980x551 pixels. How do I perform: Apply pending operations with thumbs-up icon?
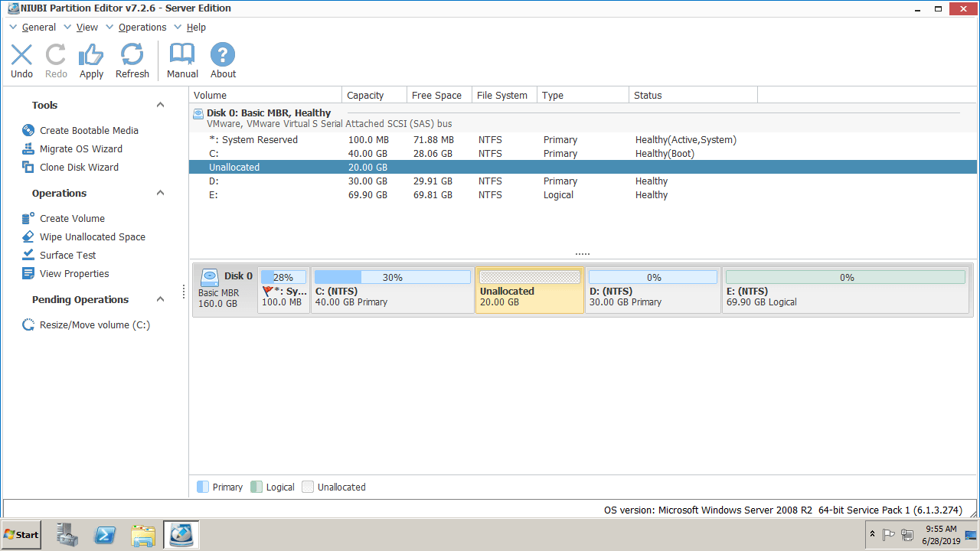(x=91, y=60)
